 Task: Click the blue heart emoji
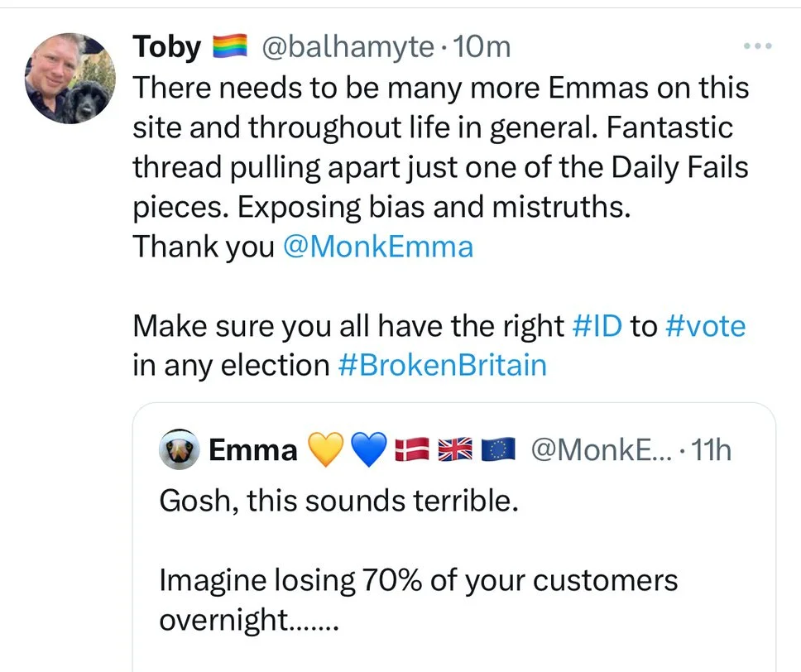(368, 450)
